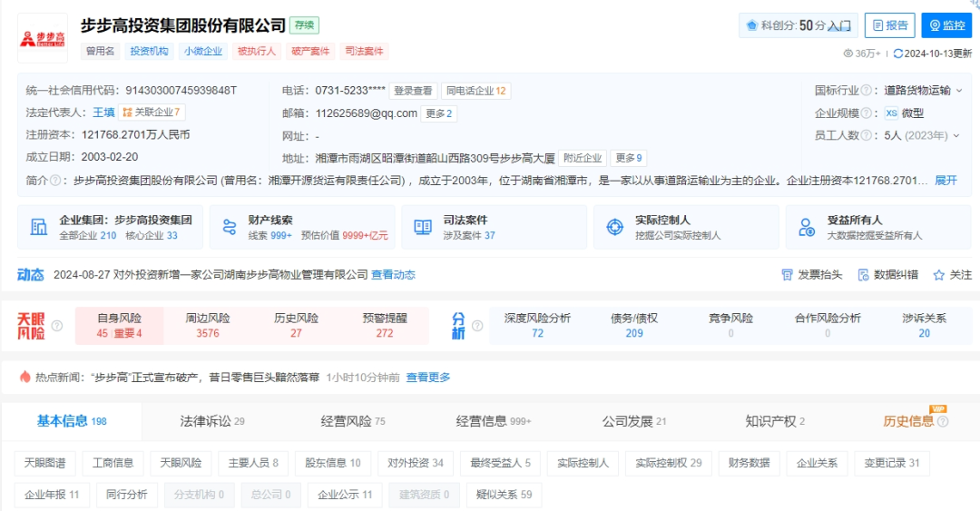This screenshot has width=980, height=511.
Task: Switch to 历史信息 VIP tab
Action: point(908,421)
